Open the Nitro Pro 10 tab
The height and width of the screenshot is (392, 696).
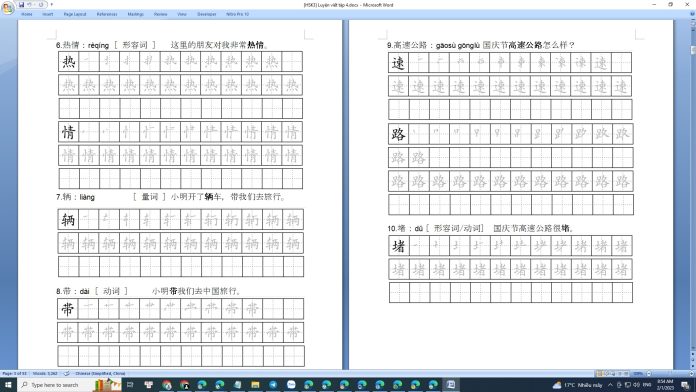point(237,14)
